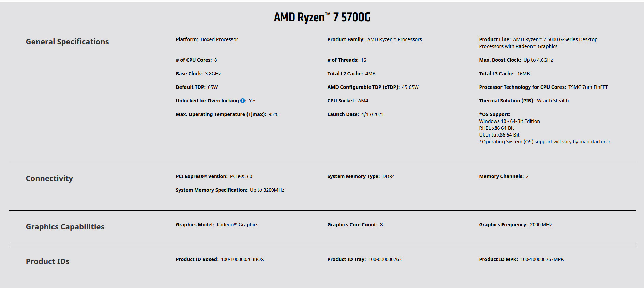Click the Max. Boost Clock value

pyautogui.click(x=538, y=60)
